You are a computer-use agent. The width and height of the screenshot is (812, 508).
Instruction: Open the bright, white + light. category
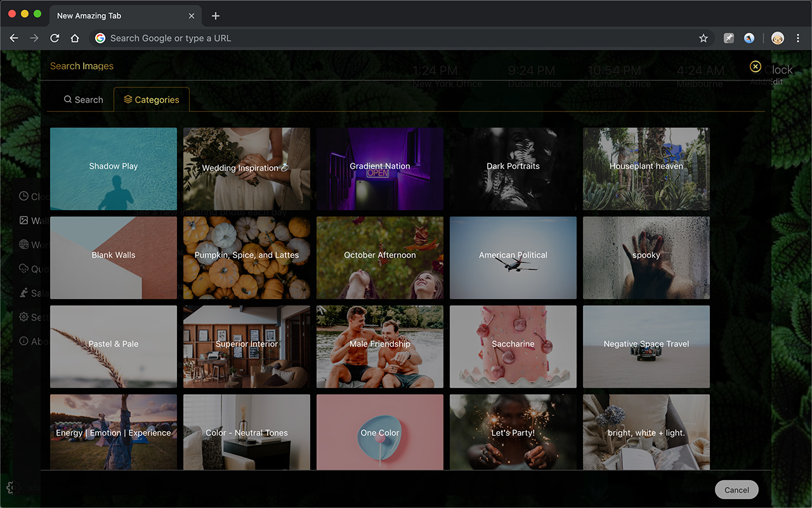pos(646,432)
